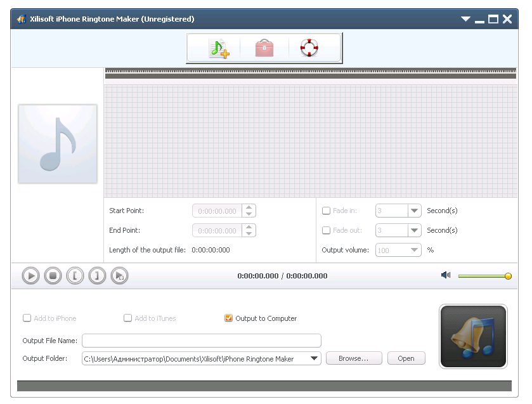Viewport: 532px width, 404px height.
Task: Open the Options toolbox icon
Action: pyautogui.click(x=264, y=47)
